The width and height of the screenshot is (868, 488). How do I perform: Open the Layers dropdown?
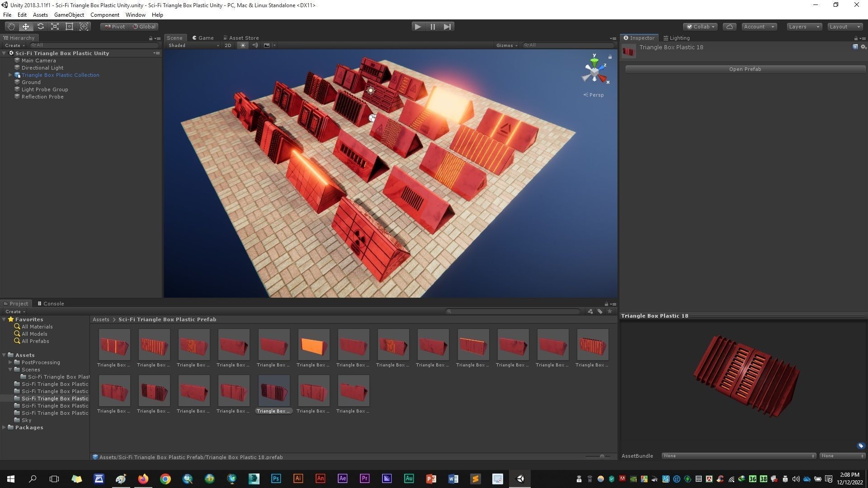click(x=804, y=27)
